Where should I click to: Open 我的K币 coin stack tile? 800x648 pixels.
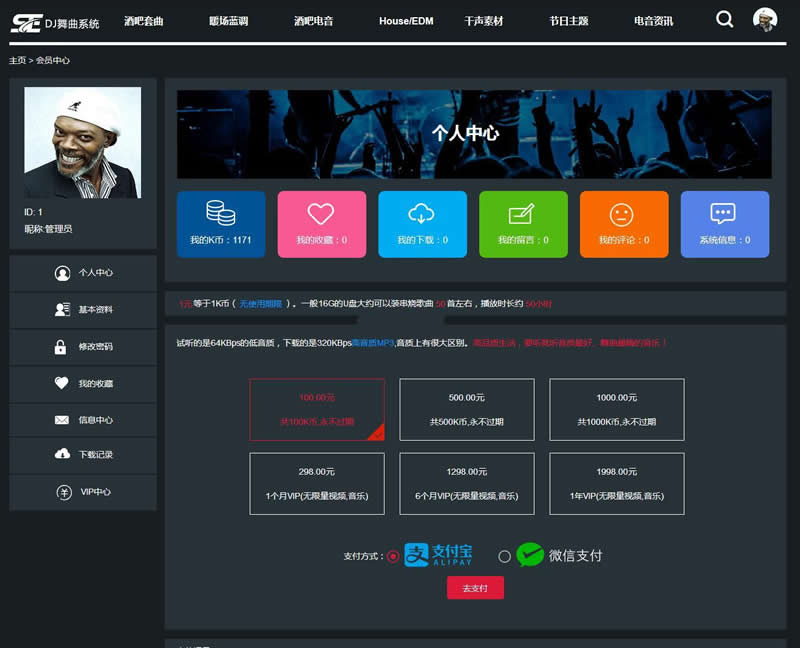[221, 224]
